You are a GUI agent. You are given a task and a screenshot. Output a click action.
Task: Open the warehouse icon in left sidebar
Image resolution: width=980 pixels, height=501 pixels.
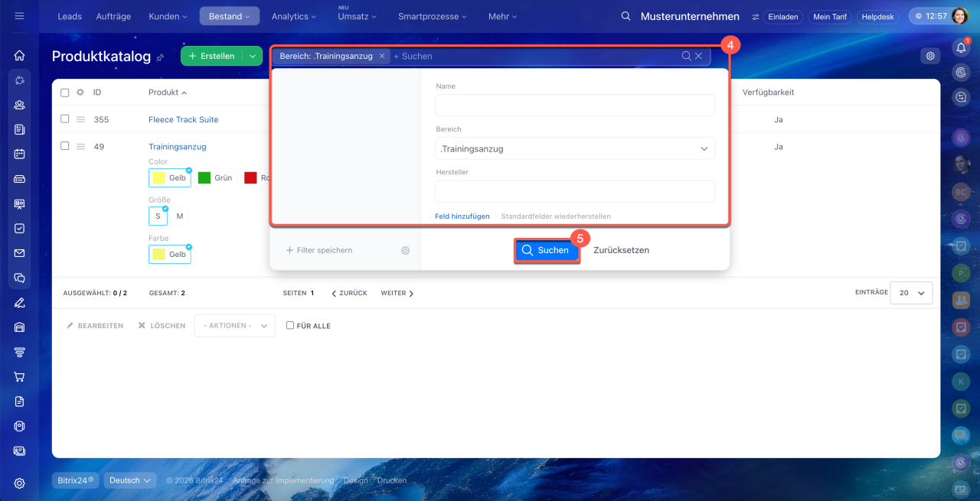coord(20,327)
